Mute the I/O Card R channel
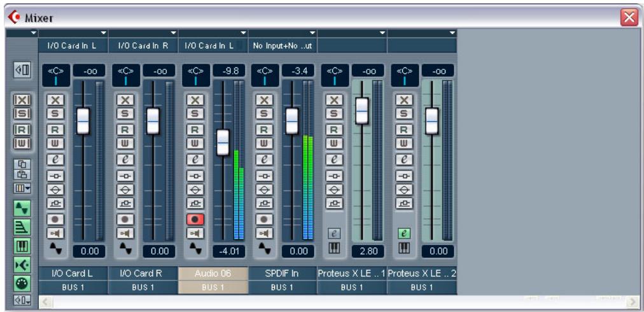This screenshot has height=312, width=644. (125, 100)
